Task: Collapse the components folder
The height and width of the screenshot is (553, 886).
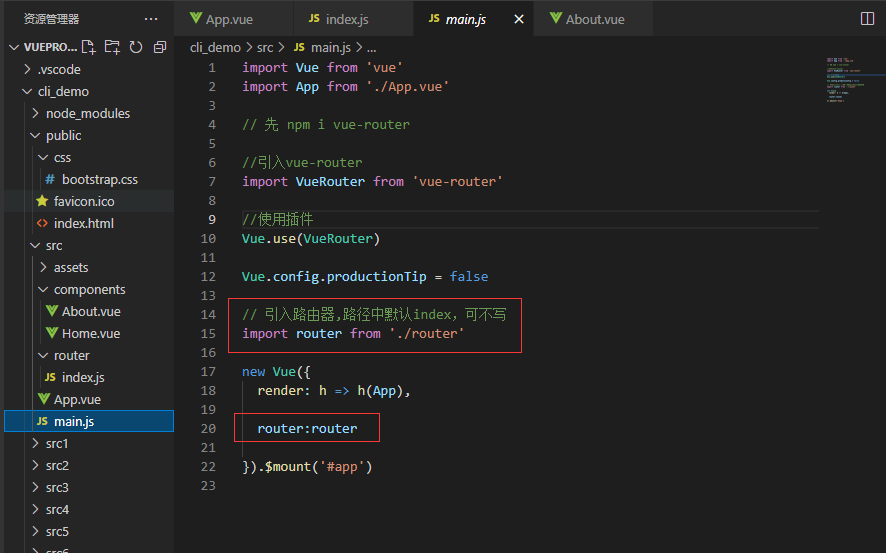Action: 44,289
